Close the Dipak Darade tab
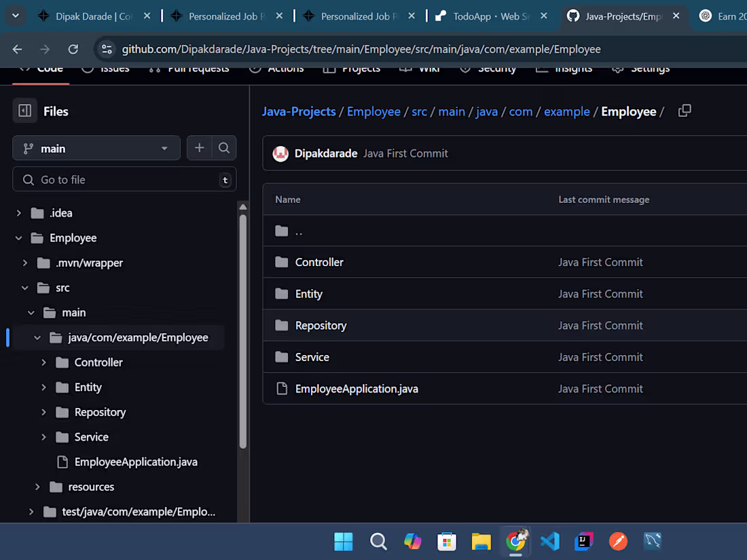747x560 pixels. (x=147, y=16)
